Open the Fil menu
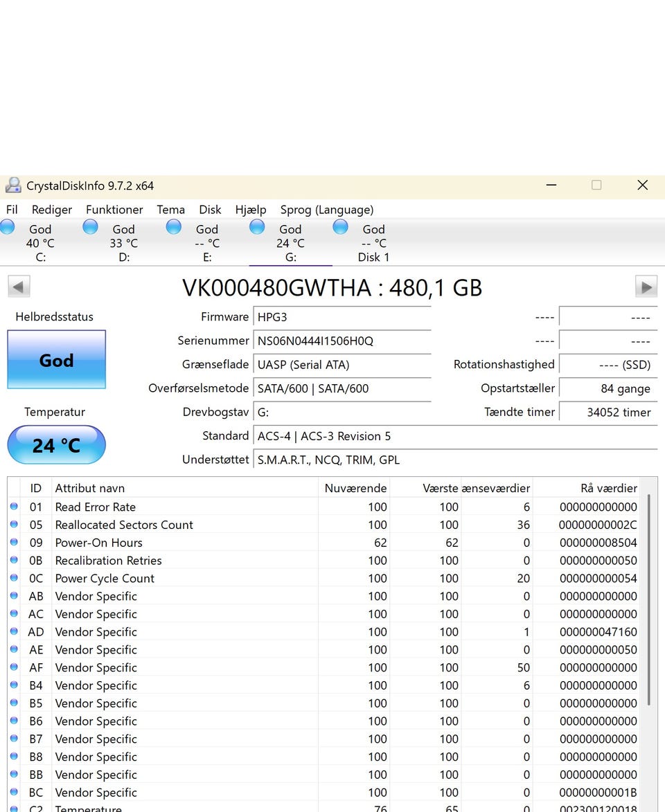Viewport: 665px width, 812px height. (x=12, y=210)
